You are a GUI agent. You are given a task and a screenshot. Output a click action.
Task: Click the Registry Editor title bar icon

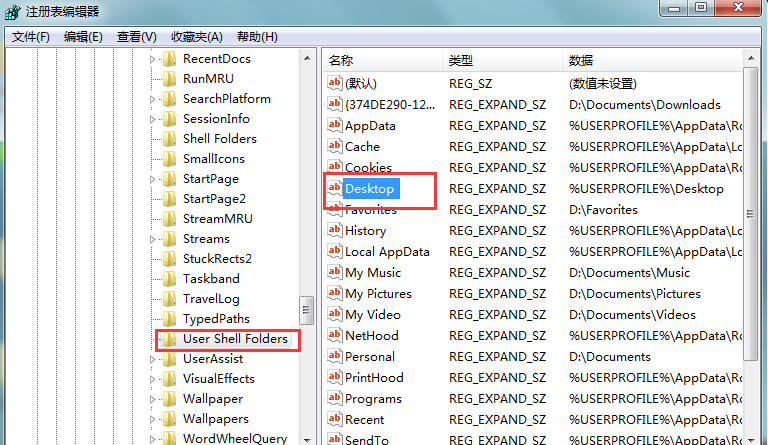[13, 11]
